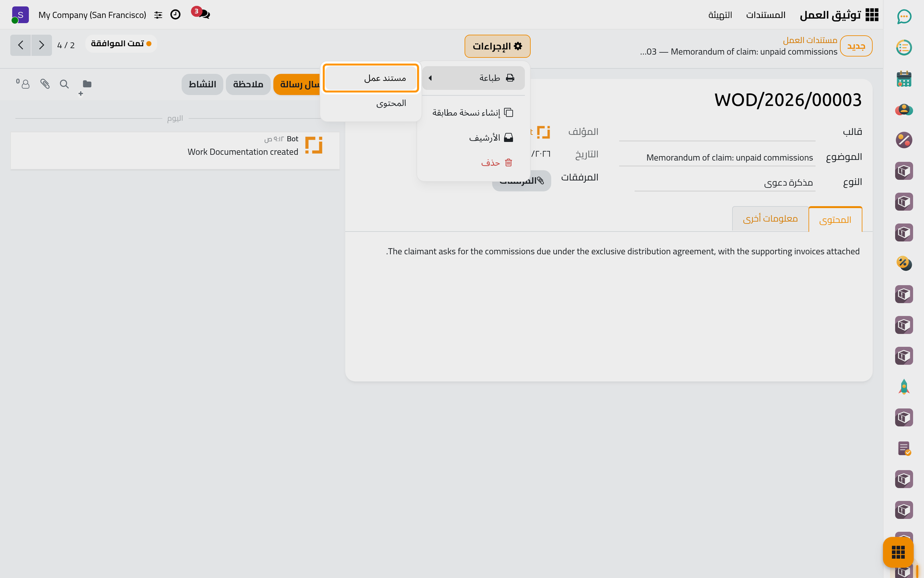This screenshot has height=578, width=924.
Task: Open the conversations icon with red badge
Action: (x=201, y=13)
